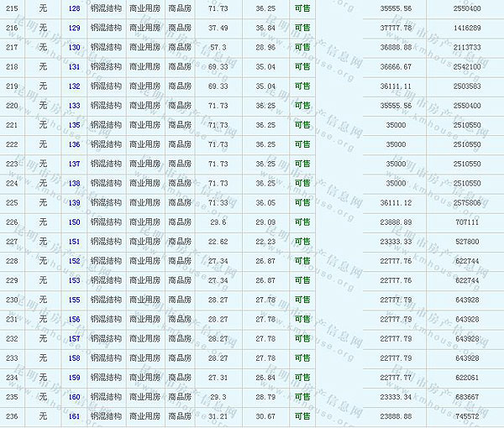504x428 pixels.
Task: Select unit price 37777.78 cell
Action: tap(396, 28)
